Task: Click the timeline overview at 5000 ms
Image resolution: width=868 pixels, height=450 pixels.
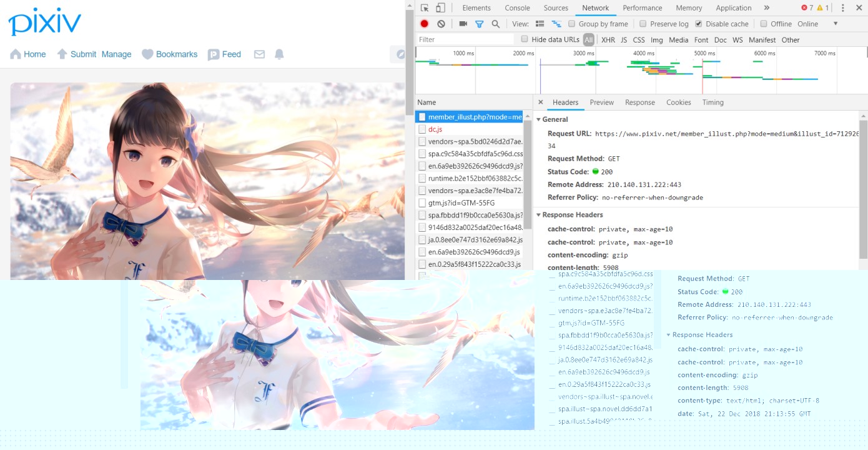Action: click(704, 54)
